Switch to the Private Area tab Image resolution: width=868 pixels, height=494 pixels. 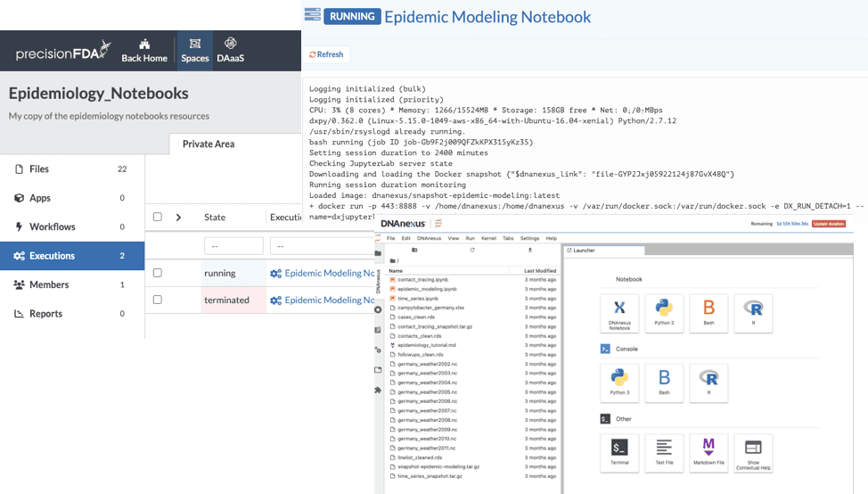pyautogui.click(x=209, y=144)
